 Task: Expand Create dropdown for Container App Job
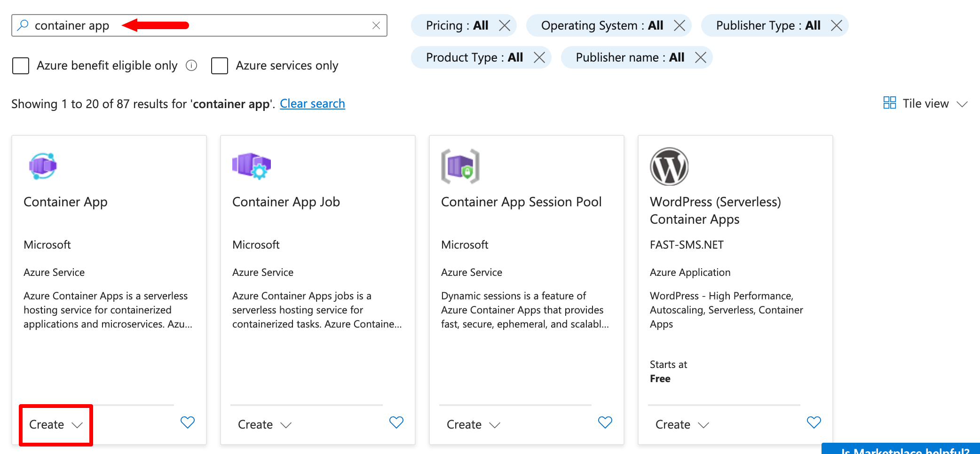coord(264,425)
